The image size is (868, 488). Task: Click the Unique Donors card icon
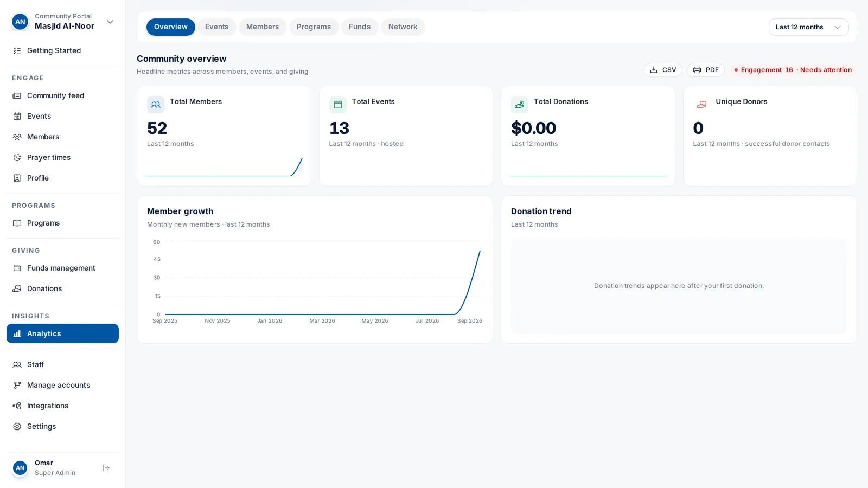click(x=701, y=105)
